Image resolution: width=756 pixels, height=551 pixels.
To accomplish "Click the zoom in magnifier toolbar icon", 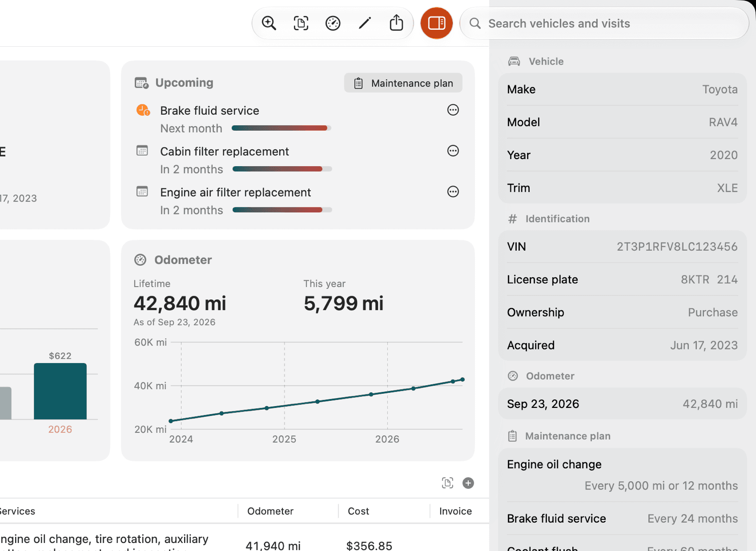I will point(269,23).
